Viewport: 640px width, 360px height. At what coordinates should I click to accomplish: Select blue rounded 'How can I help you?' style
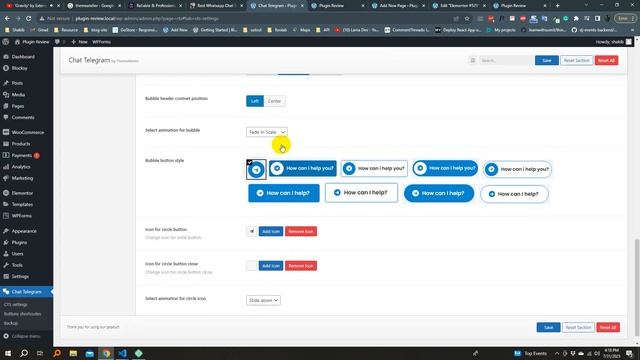tap(445, 168)
